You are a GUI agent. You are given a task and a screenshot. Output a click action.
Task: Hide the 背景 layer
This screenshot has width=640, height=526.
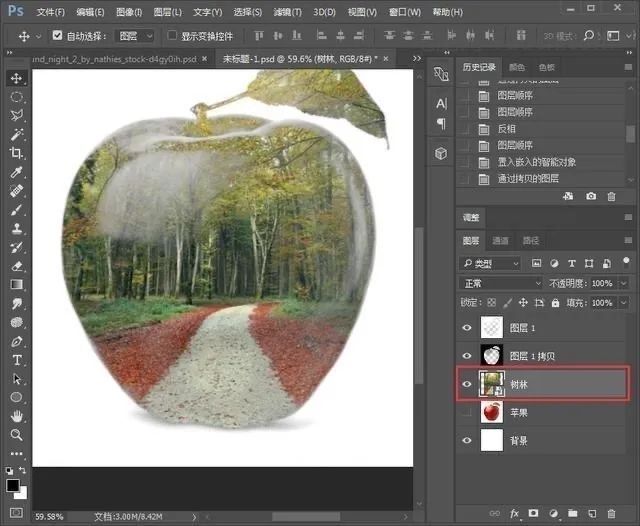(x=466, y=440)
